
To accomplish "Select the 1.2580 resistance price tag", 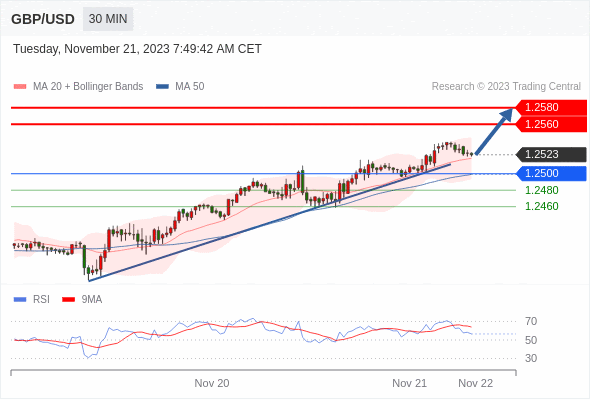I will click(551, 107).
